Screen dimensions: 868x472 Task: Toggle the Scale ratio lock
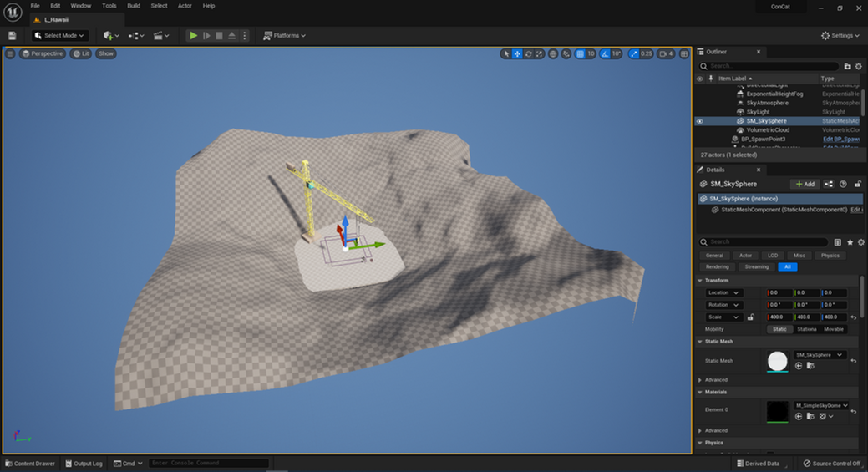(751, 317)
